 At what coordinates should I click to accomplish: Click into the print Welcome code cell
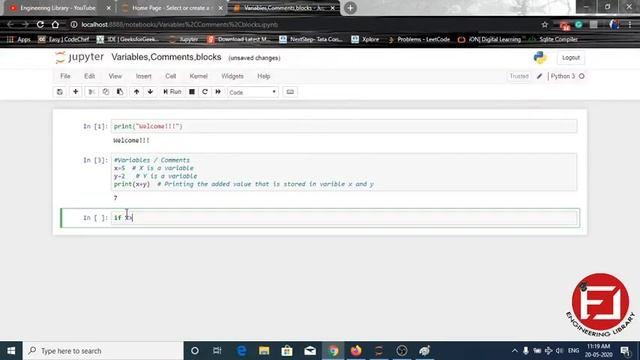344,126
